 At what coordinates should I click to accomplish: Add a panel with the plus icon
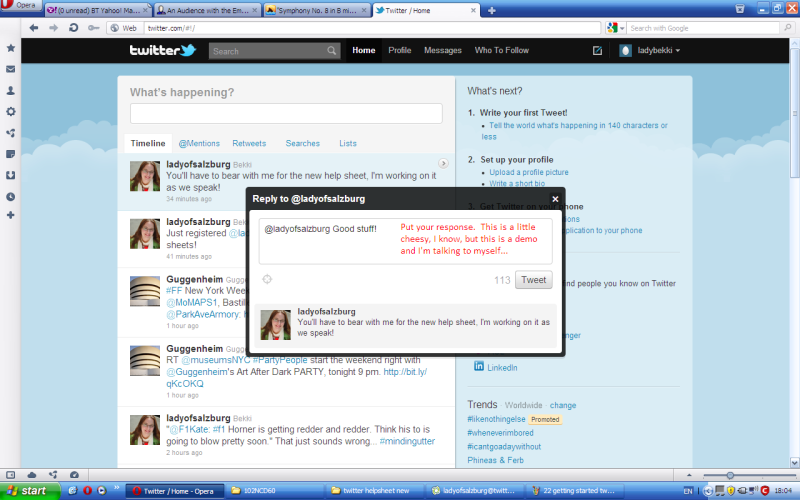(x=10, y=215)
